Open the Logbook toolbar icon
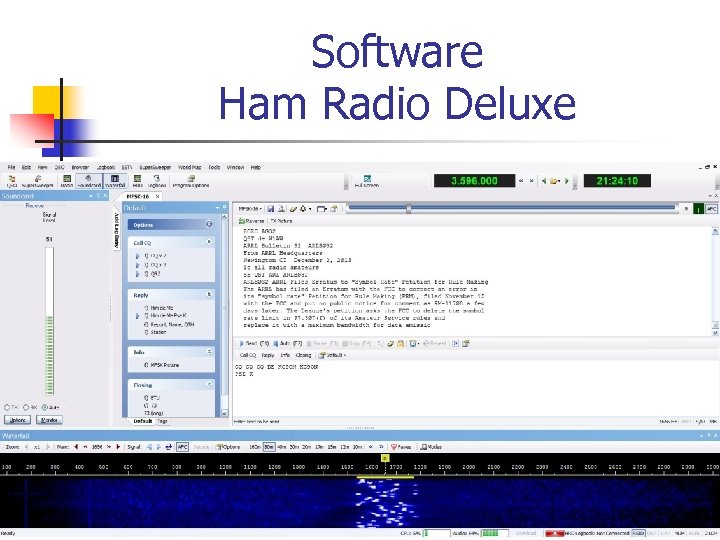The height and width of the screenshot is (540, 720). point(157,181)
